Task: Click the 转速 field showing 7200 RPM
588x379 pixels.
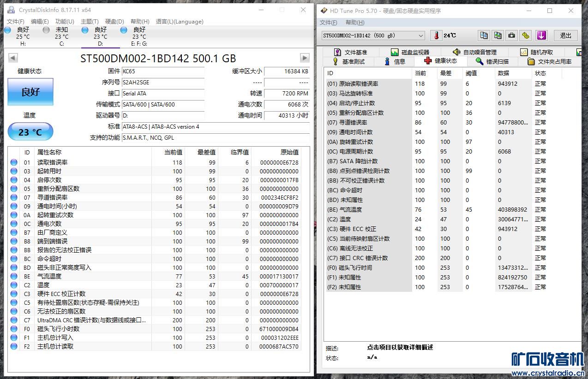Action: (287, 94)
